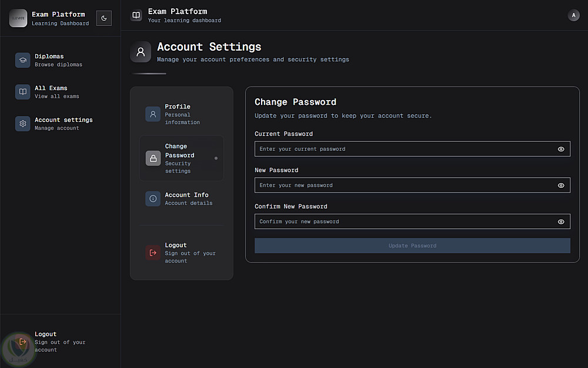Click the Diplomas graduation cap icon

pyautogui.click(x=23, y=60)
